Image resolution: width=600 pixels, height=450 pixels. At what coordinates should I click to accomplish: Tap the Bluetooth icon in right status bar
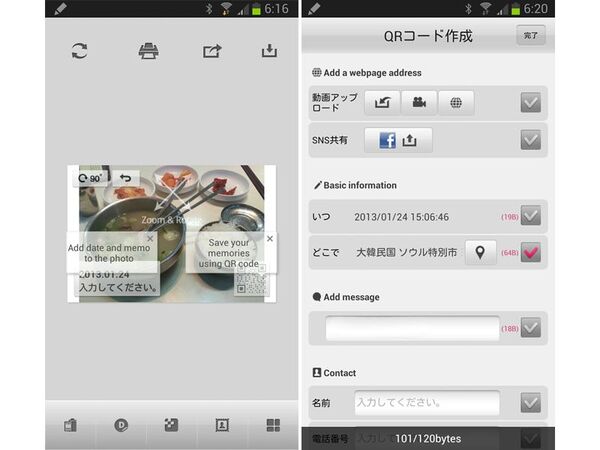pos(468,9)
